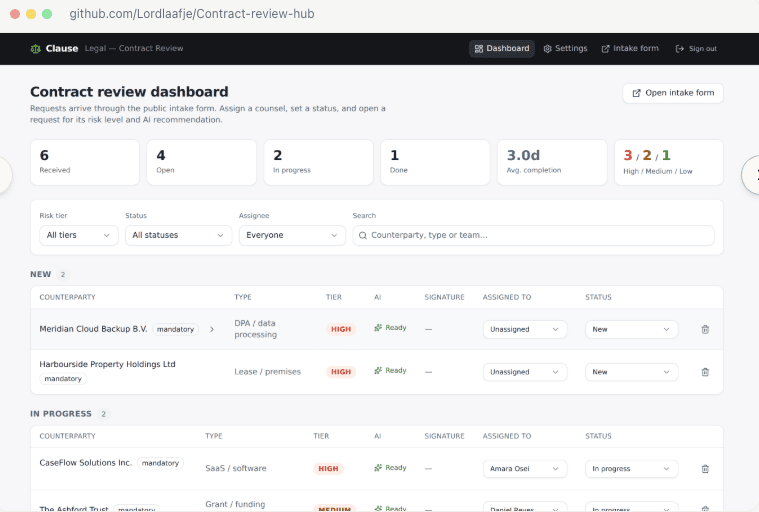Click the Clause scales logo icon
This screenshot has width=759, height=512.
(x=35, y=49)
